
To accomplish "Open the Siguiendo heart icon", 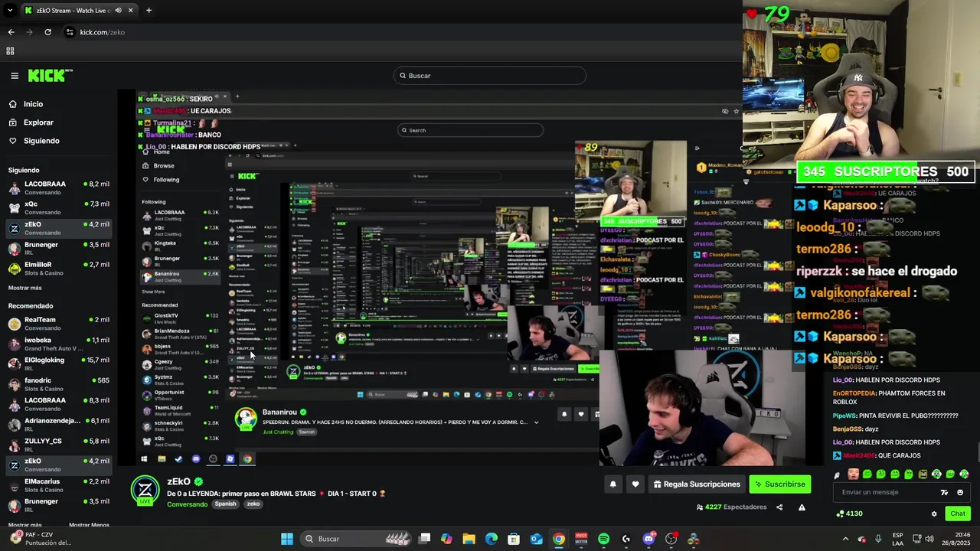I will click(x=13, y=141).
